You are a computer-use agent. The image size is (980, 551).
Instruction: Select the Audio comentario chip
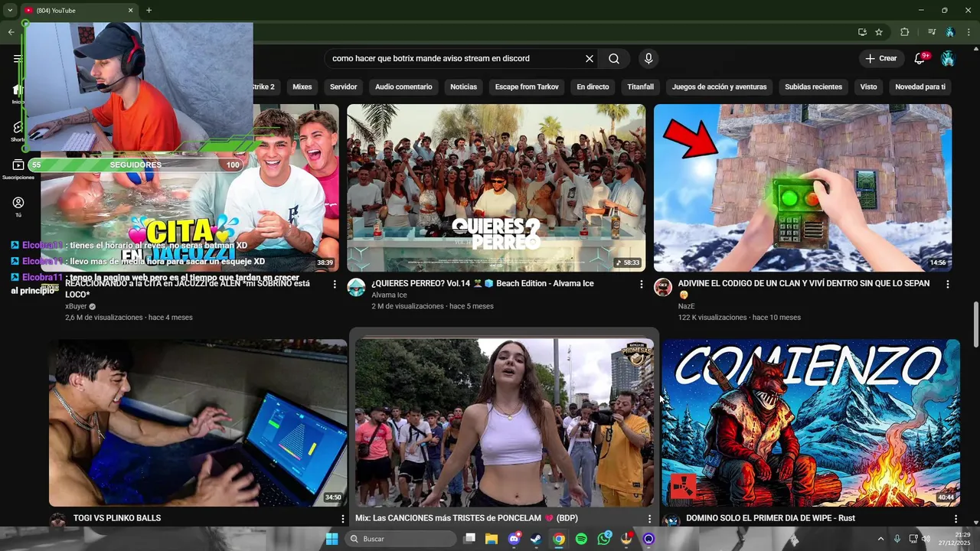pyautogui.click(x=403, y=86)
